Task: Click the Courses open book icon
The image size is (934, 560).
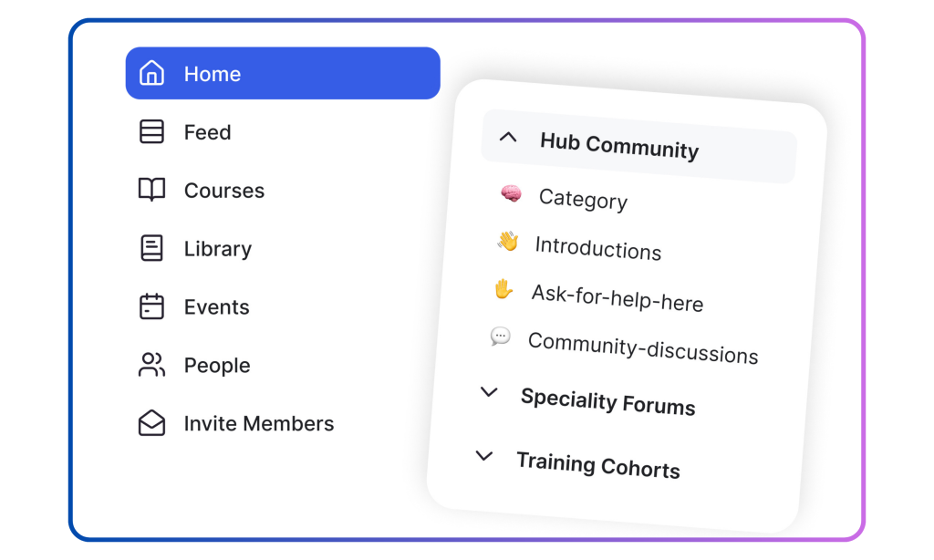Action: (x=151, y=190)
